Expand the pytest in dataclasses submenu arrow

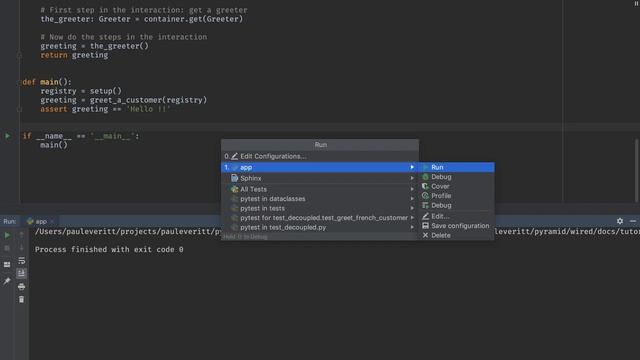click(x=412, y=199)
